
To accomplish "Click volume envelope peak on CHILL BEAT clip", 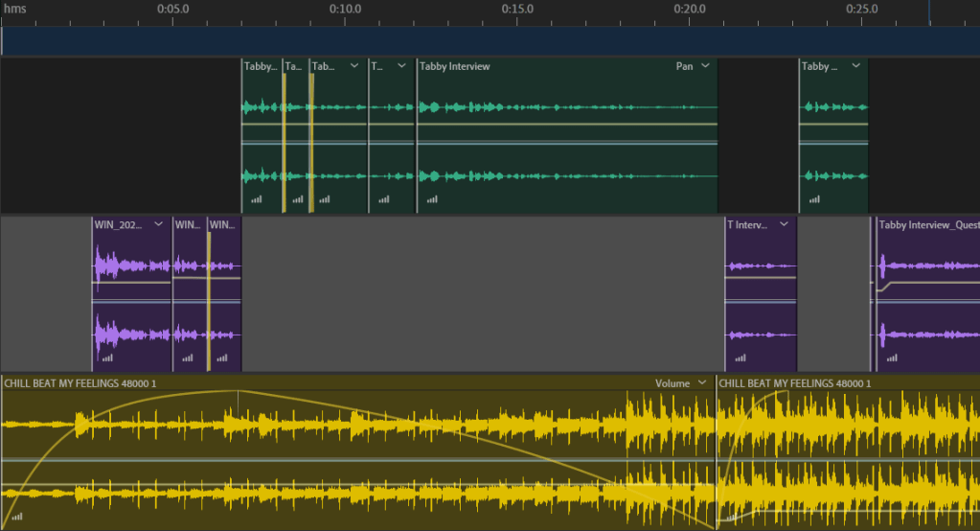I will coord(239,391).
